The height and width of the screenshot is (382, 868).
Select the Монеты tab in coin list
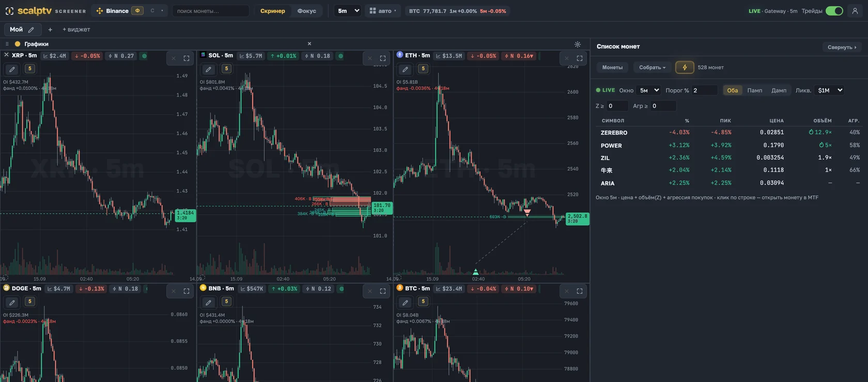click(x=612, y=68)
